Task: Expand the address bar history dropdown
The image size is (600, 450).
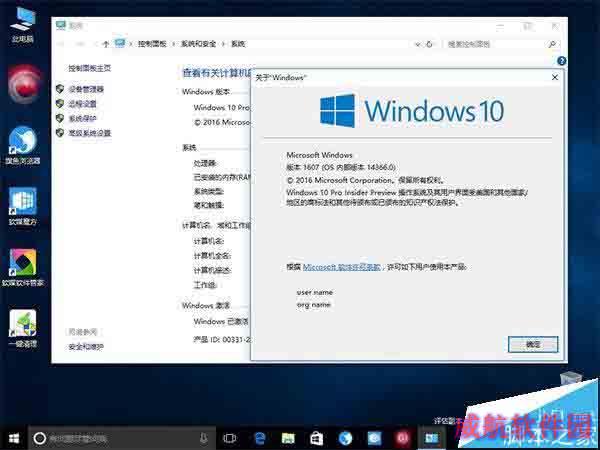Action: [417, 44]
